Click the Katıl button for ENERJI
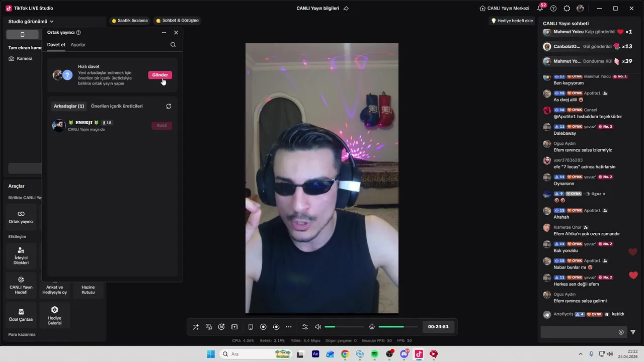Image resolution: width=644 pixels, height=362 pixels. tap(162, 126)
